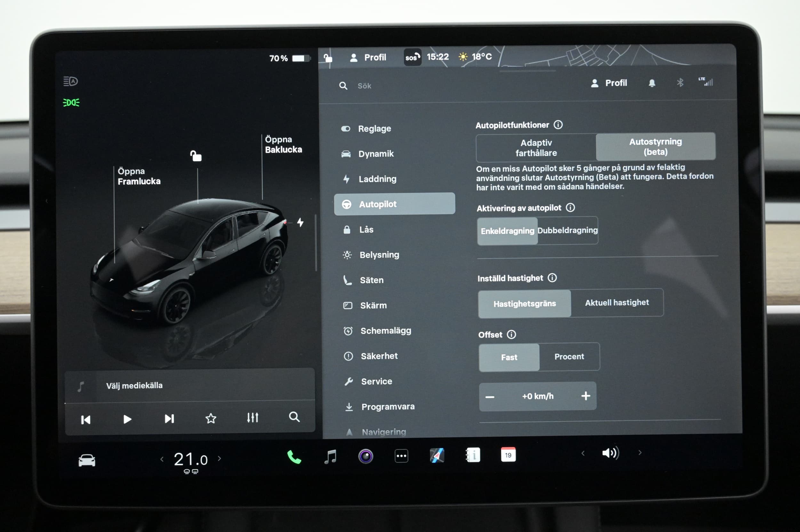Lower cabin temperature left arrow
This screenshot has height=532, width=800.
(x=162, y=459)
